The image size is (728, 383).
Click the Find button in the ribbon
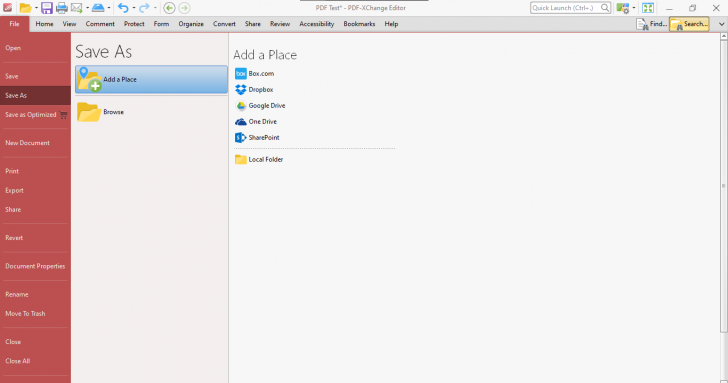651,24
